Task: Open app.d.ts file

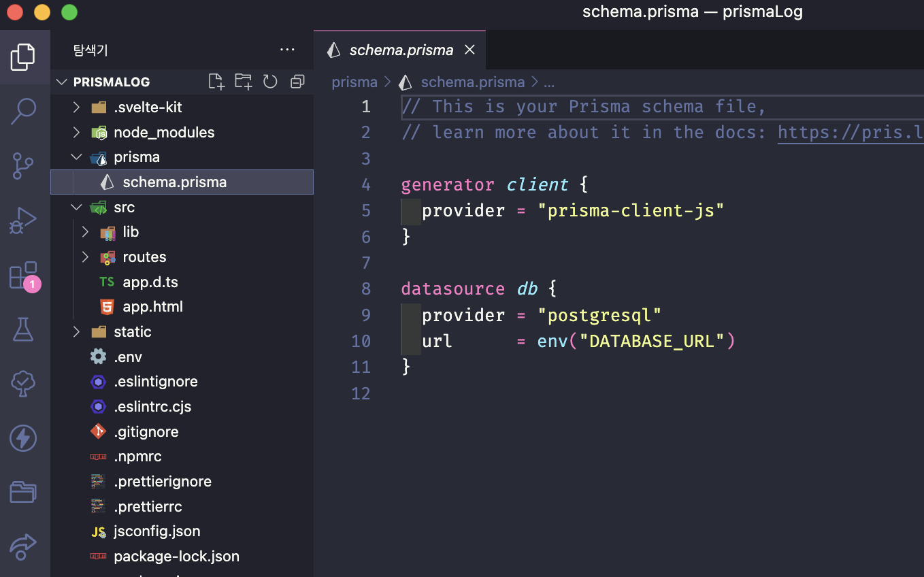Action: (x=182, y=282)
